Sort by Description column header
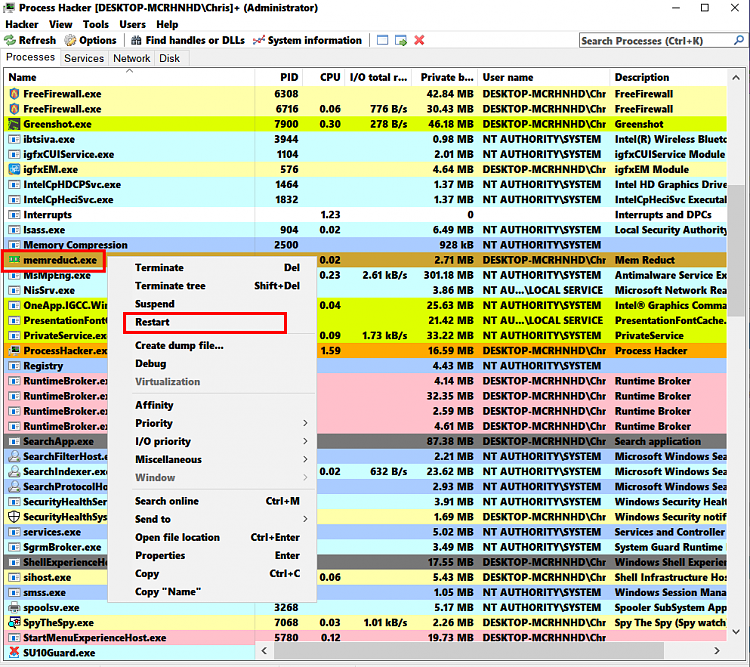 [668, 78]
